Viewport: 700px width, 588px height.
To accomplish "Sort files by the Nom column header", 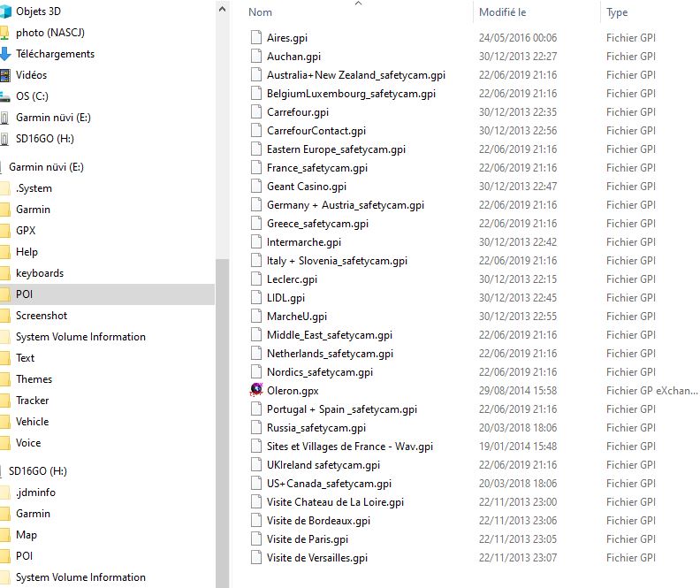I will point(261,12).
